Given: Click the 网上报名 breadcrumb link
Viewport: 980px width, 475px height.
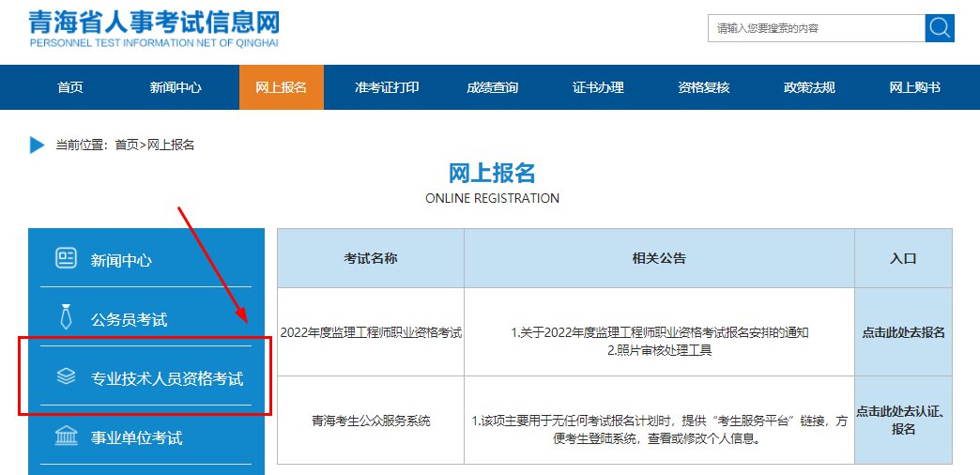Looking at the screenshot, I should tap(171, 145).
